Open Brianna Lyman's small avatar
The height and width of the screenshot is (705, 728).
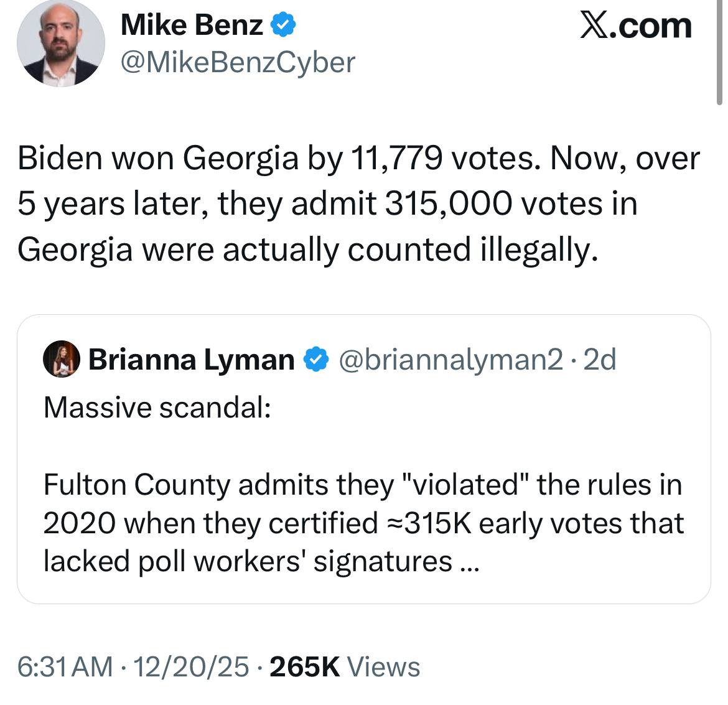pyautogui.click(x=61, y=359)
